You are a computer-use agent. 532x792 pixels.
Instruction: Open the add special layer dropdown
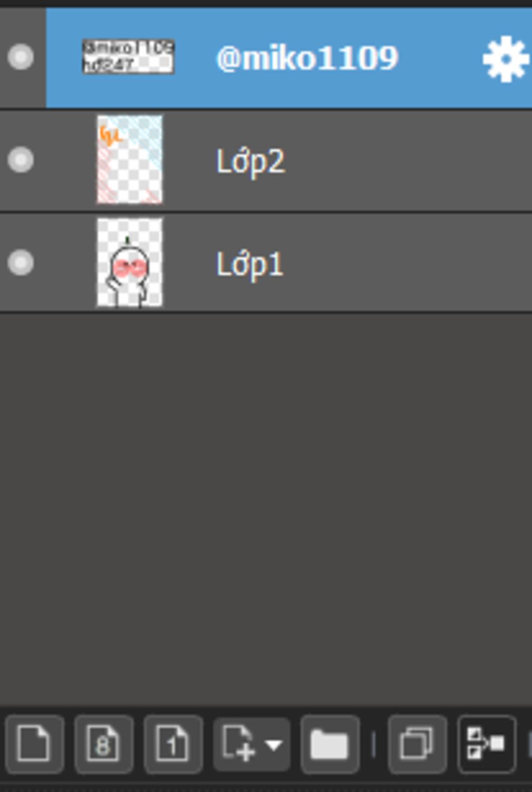click(274, 745)
